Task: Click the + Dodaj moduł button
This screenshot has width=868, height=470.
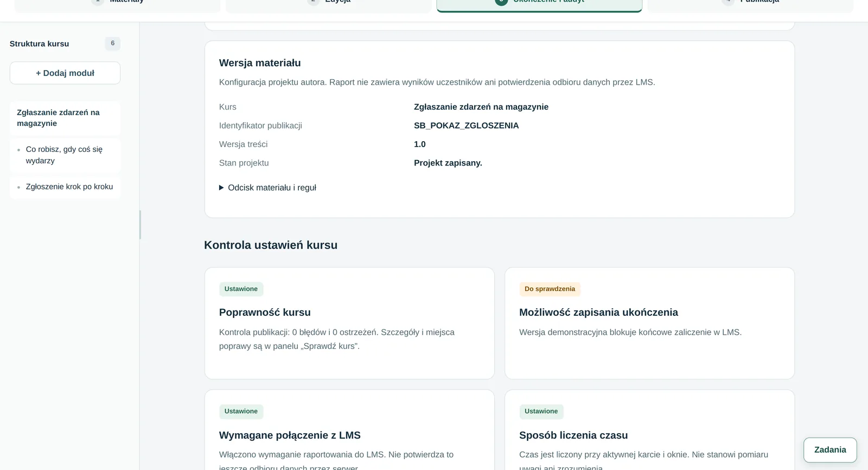Action: tap(65, 73)
